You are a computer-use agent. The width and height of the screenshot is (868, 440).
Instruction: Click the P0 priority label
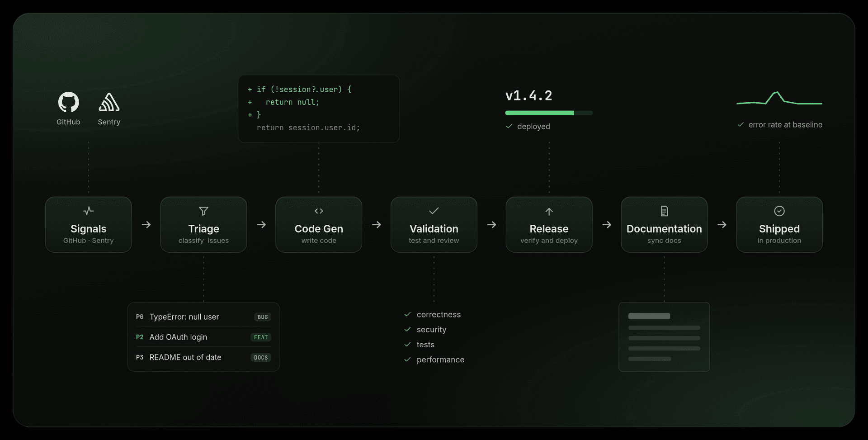[140, 317]
